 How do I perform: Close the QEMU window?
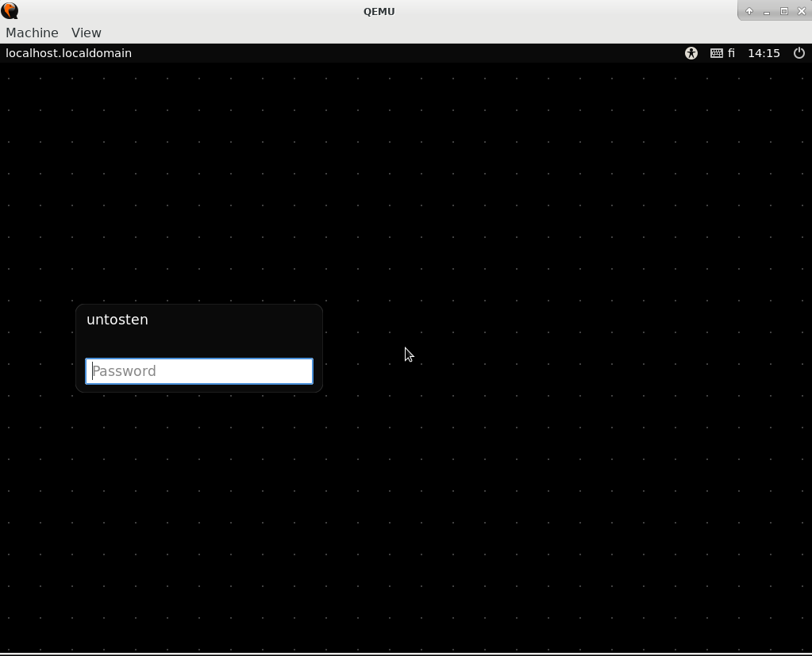pyautogui.click(x=802, y=11)
